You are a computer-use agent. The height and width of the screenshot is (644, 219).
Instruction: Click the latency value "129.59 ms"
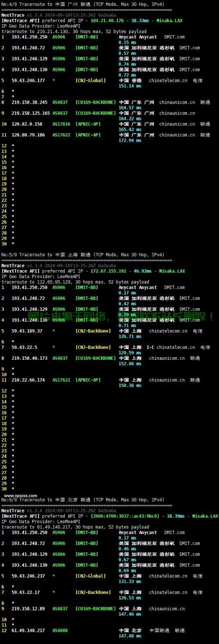point(130,353)
